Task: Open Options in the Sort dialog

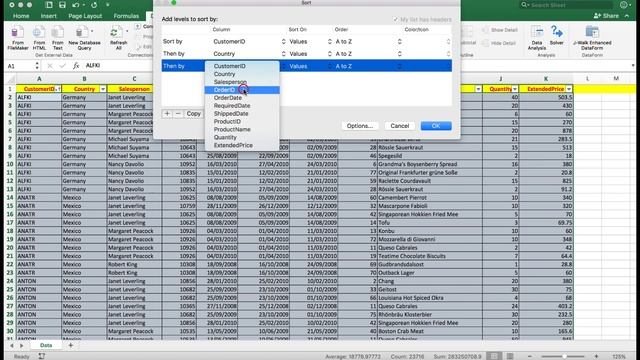Action: 360,126
